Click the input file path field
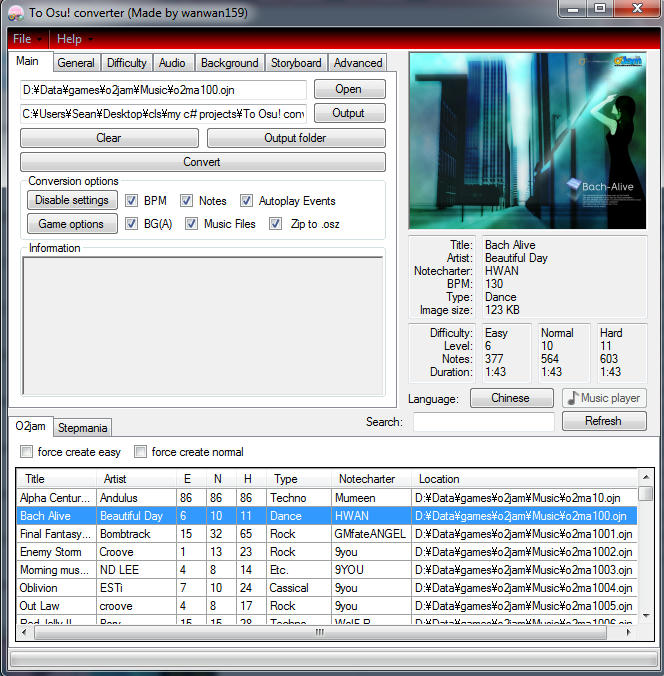 163,90
